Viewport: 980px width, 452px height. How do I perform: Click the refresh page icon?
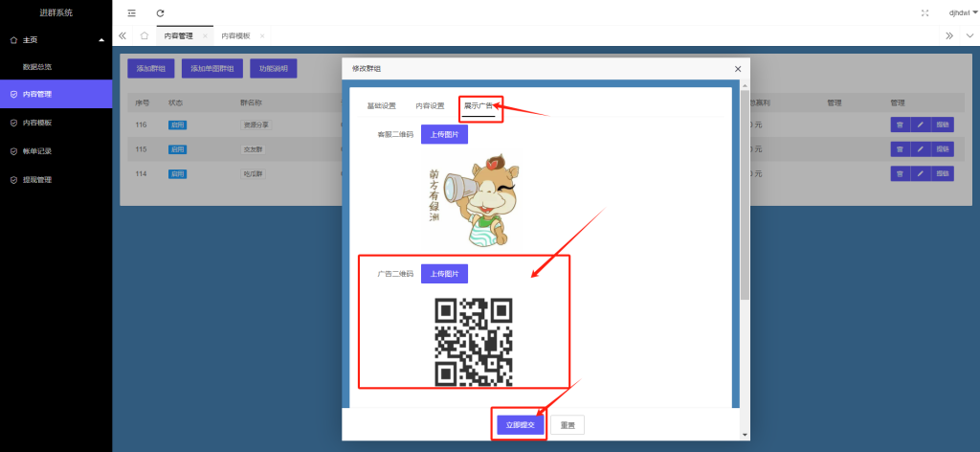click(160, 12)
